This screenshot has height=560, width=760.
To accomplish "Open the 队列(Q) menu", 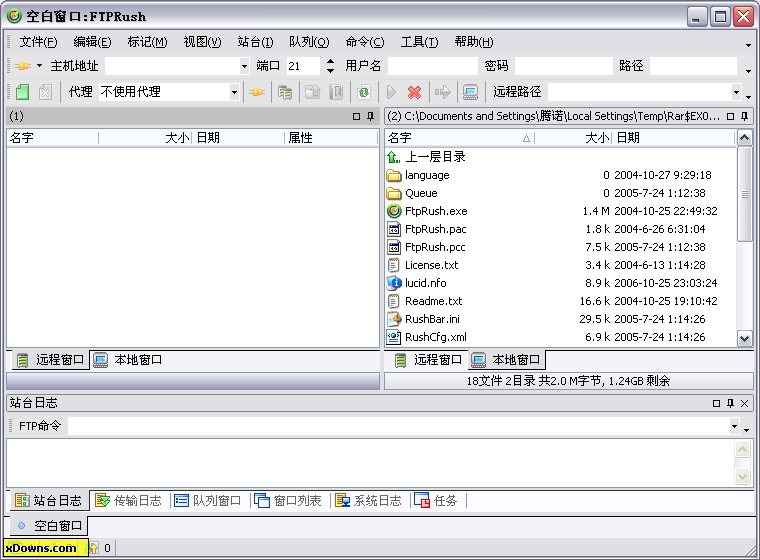I will click(309, 42).
